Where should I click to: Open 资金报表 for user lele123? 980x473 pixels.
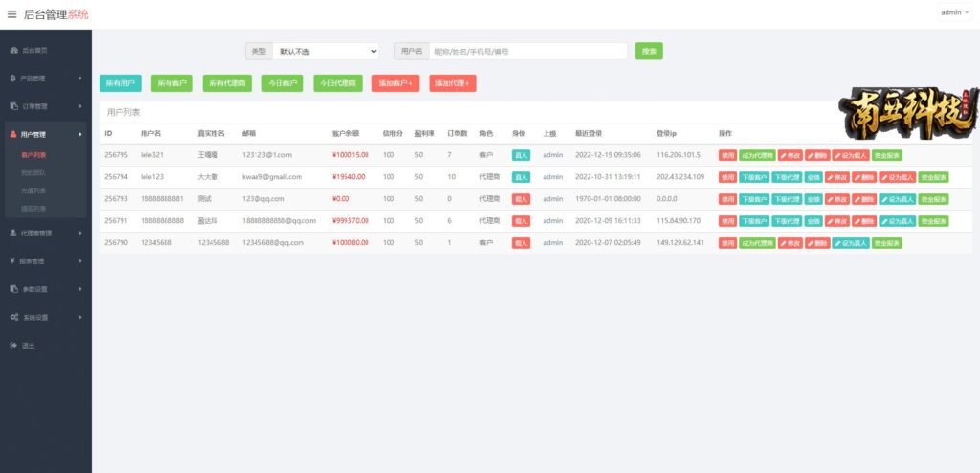coord(934,177)
